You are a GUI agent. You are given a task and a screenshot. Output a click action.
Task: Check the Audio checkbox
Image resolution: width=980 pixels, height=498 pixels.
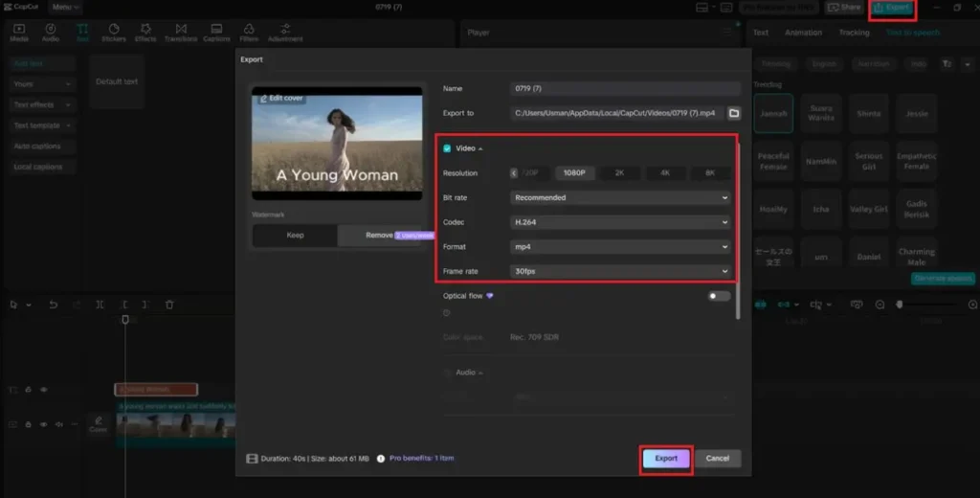(x=447, y=373)
